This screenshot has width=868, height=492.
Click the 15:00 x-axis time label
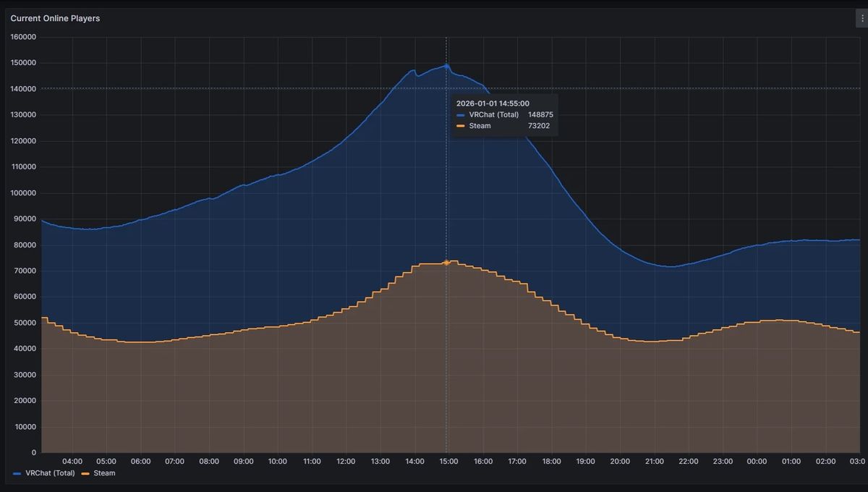448,462
